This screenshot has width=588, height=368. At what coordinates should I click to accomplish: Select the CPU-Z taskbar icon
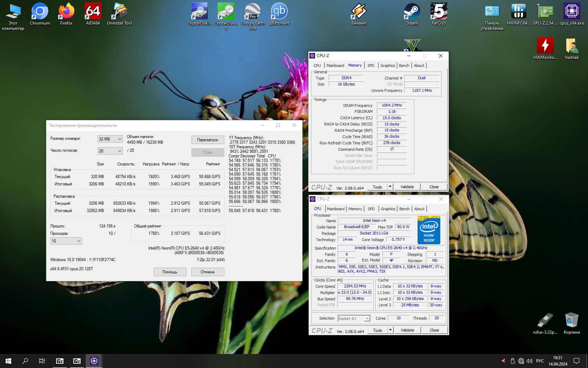click(94, 361)
